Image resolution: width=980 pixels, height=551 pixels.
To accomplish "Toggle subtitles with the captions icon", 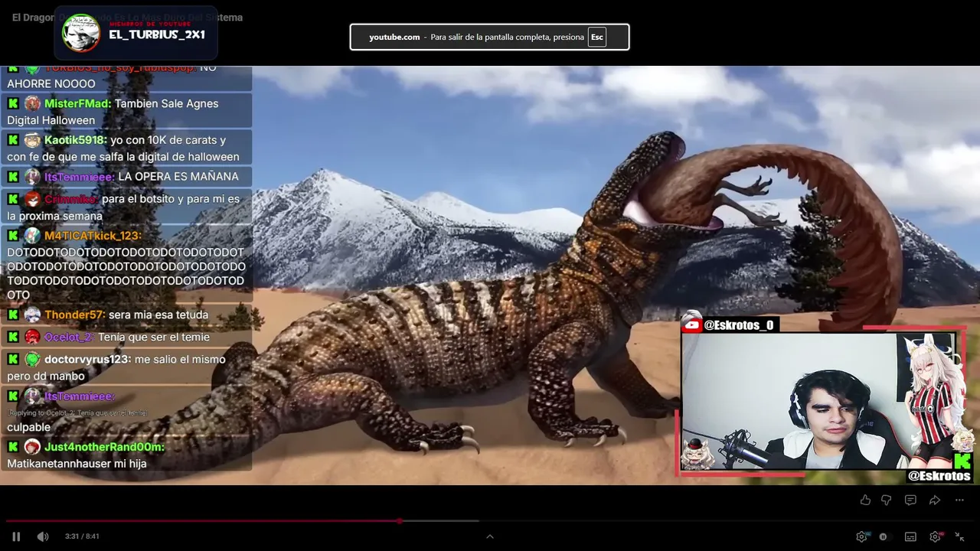I will click(x=910, y=536).
